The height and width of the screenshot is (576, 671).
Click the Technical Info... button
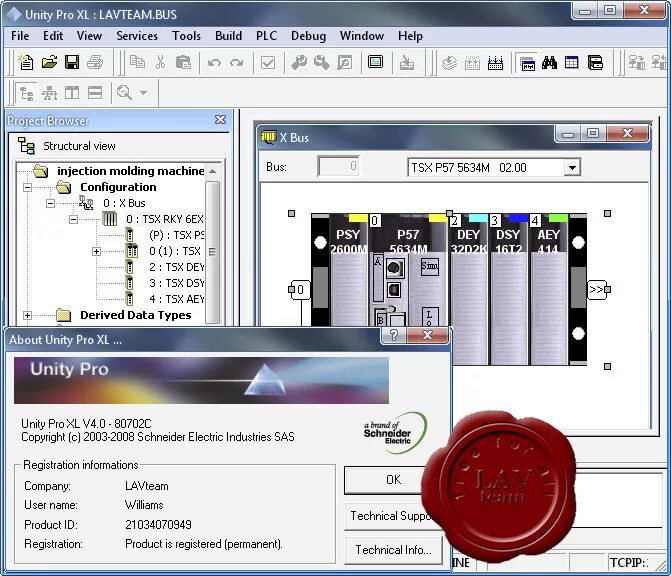pos(393,549)
